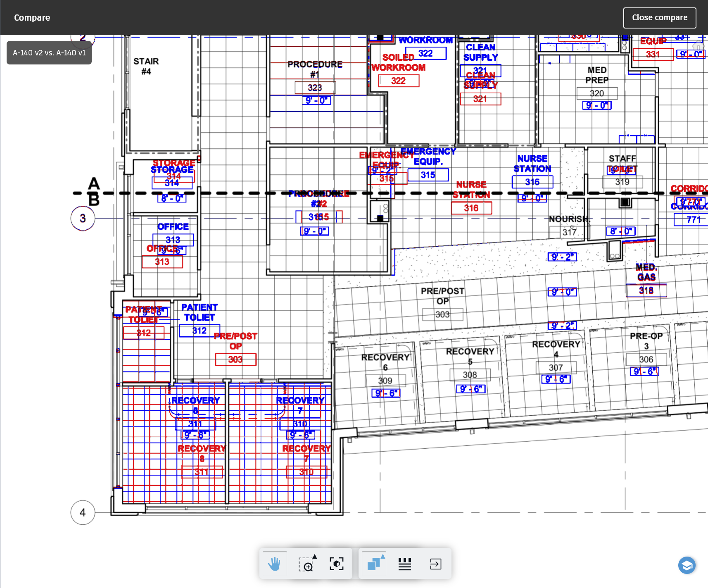The width and height of the screenshot is (708, 588).
Task: Select the Med Gas 318 room tag
Action: (645, 290)
